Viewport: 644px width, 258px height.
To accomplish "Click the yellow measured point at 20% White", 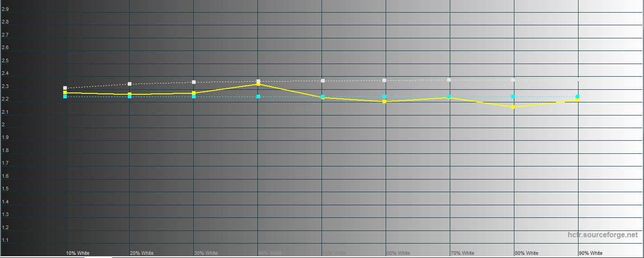I will tap(130, 94).
